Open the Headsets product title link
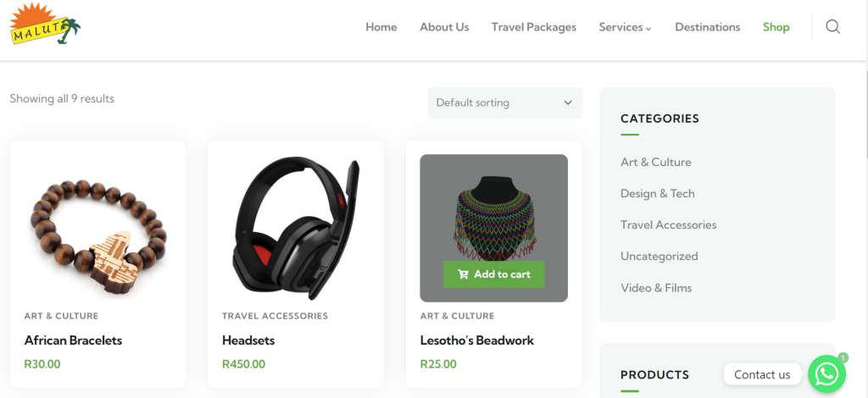 248,340
